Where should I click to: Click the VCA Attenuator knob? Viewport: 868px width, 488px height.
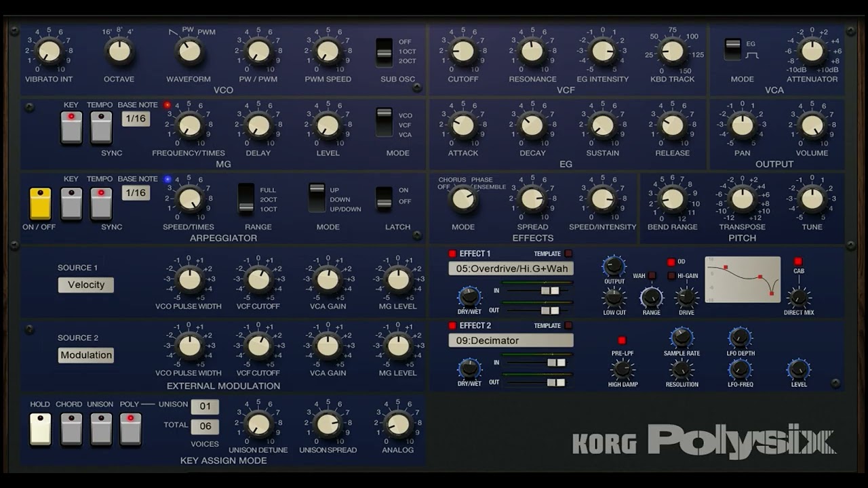point(812,51)
